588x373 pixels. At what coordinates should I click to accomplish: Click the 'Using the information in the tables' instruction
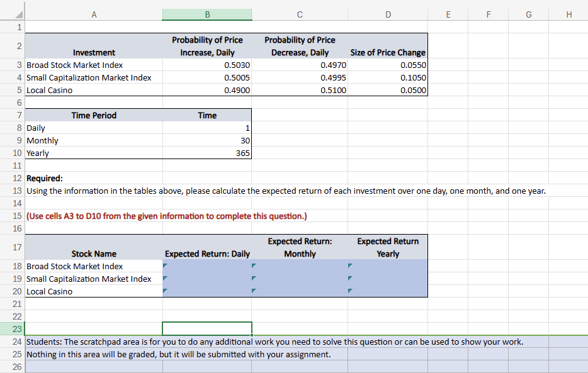[x=286, y=191]
